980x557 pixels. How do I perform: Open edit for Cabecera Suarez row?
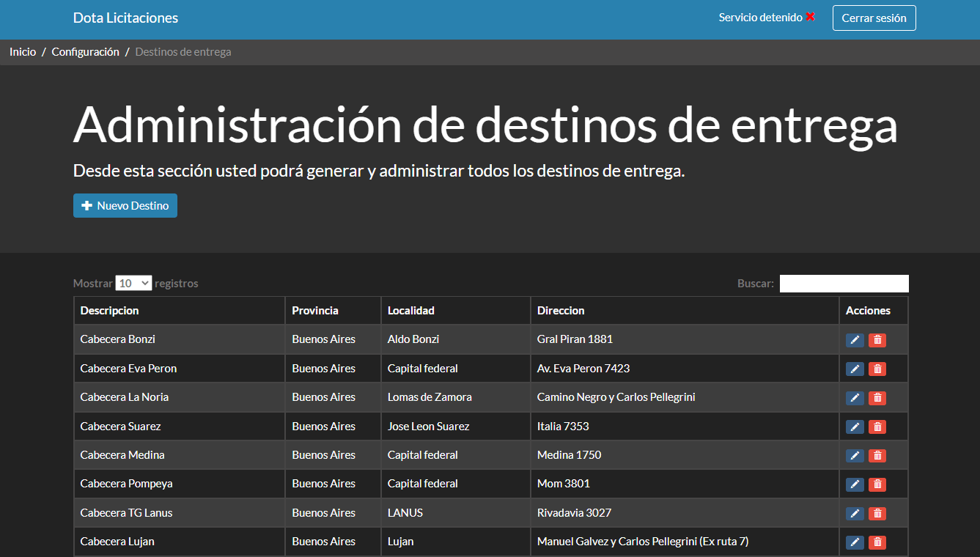tap(855, 427)
